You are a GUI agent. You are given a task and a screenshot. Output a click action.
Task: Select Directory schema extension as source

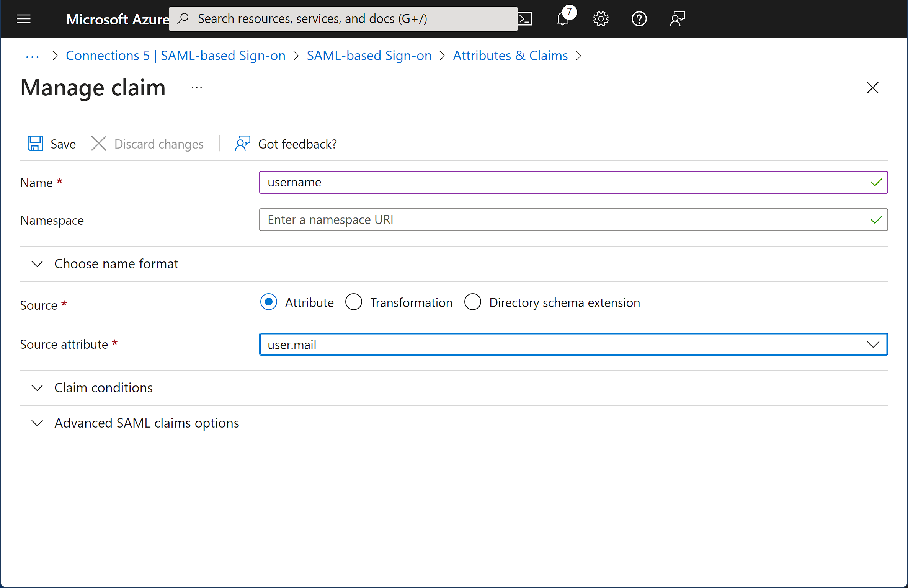click(x=473, y=302)
